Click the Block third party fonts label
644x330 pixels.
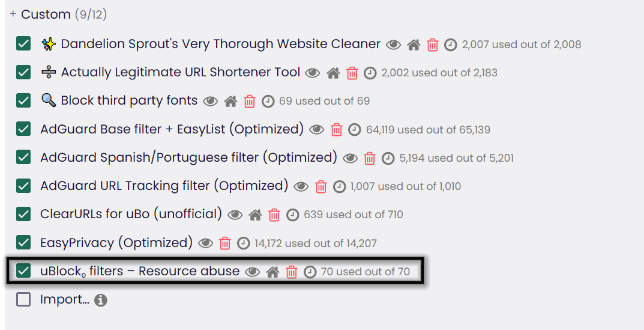(x=129, y=101)
